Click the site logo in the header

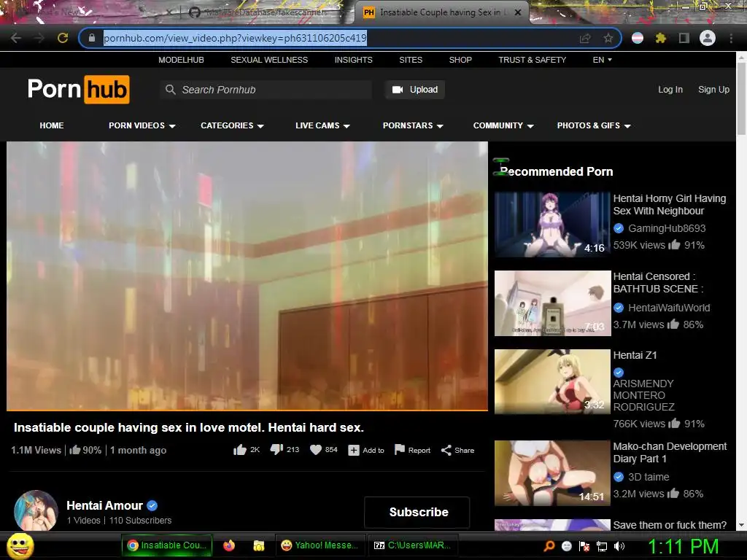point(79,90)
